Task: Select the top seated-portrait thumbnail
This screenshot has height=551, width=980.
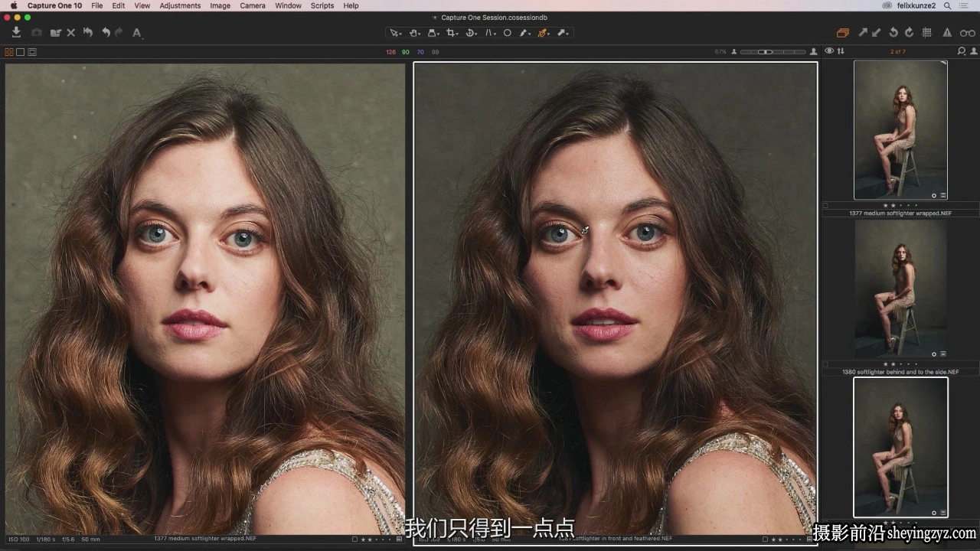Action: 900,130
